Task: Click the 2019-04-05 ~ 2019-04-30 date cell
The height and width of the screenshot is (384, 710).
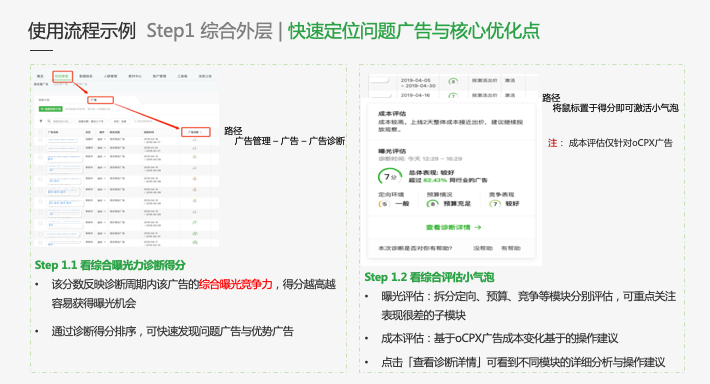Action: [x=418, y=83]
